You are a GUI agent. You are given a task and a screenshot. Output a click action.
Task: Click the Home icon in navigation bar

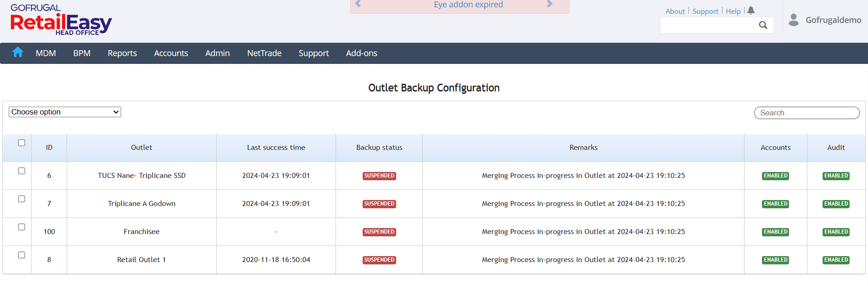pos(18,52)
